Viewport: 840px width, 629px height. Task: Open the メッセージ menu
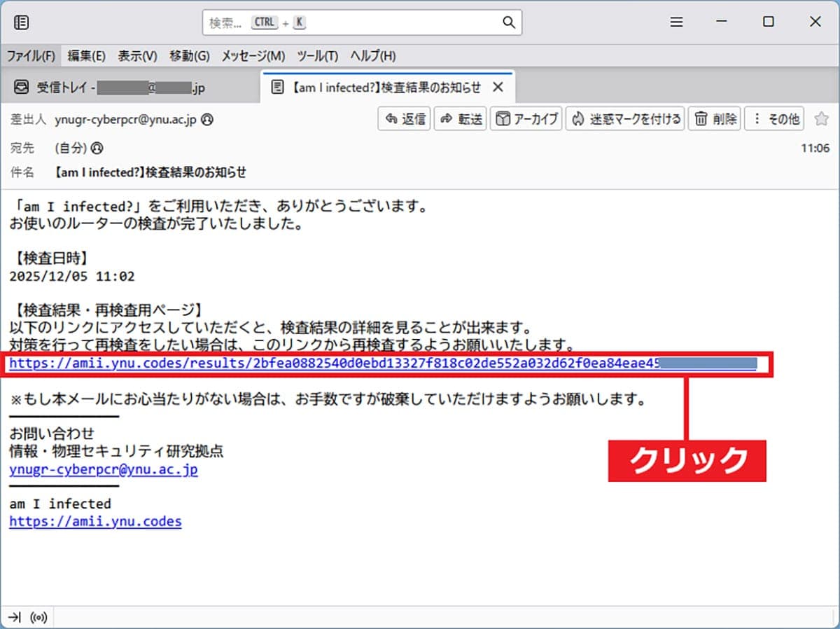tap(253, 56)
